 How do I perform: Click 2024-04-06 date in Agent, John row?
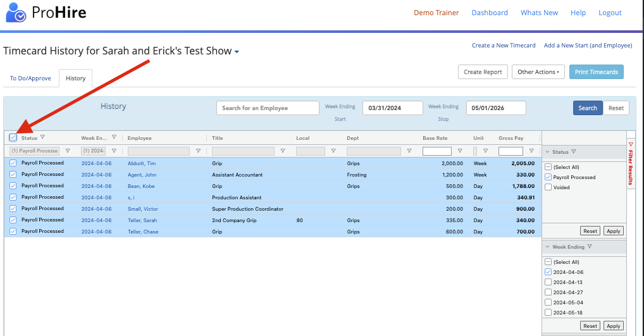pyautogui.click(x=96, y=175)
